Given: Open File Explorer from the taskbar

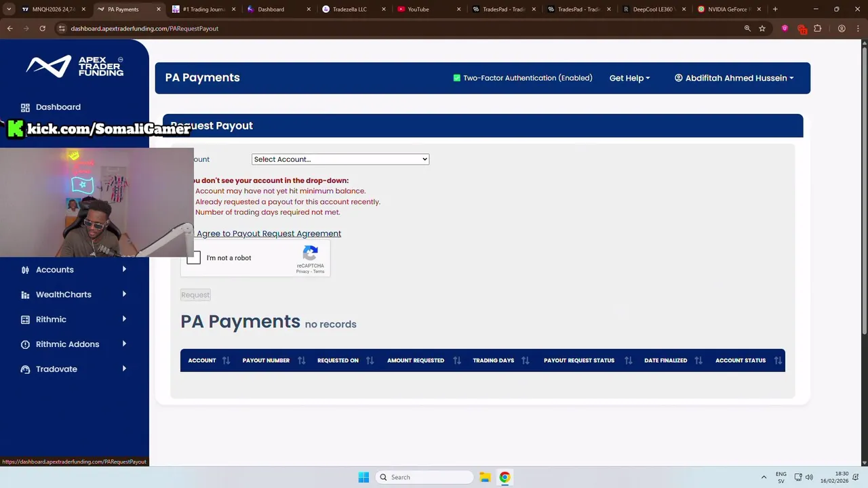Looking at the screenshot, I should click(x=485, y=477).
